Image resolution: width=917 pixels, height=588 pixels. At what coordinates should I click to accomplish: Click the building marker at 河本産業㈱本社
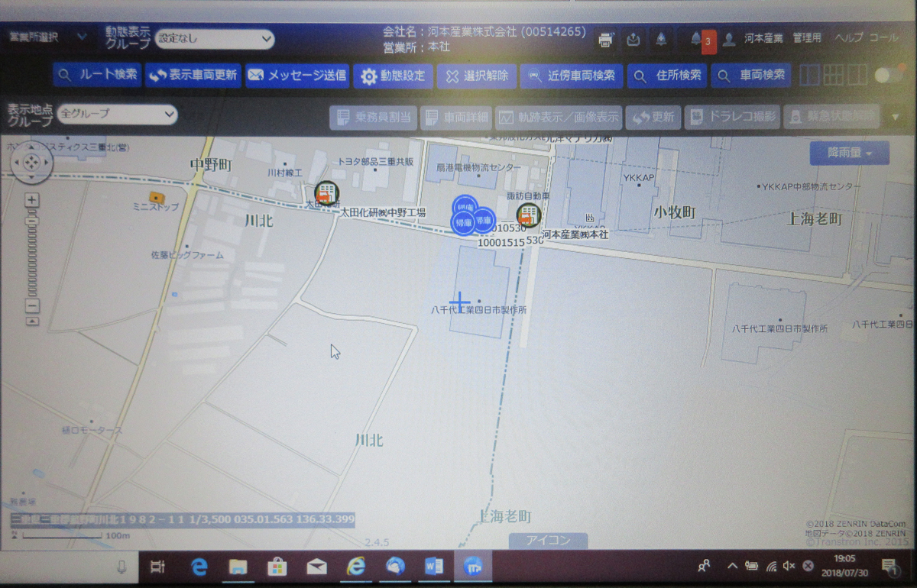coord(528,216)
